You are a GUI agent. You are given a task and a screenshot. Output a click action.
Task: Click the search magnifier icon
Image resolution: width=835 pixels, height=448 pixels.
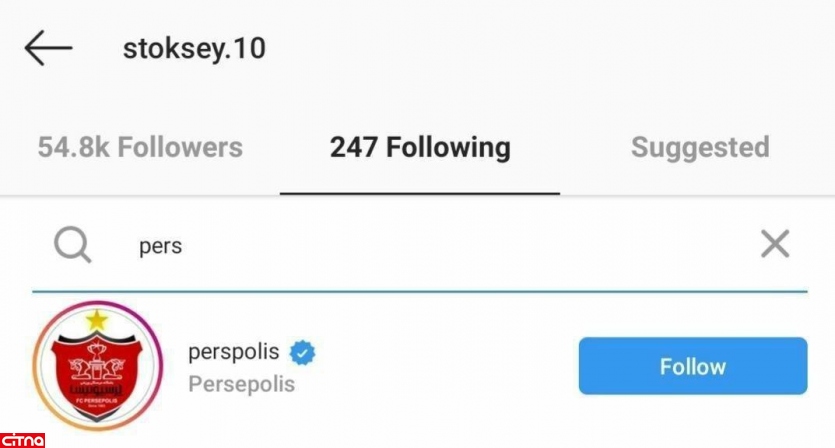click(x=72, y=244)
